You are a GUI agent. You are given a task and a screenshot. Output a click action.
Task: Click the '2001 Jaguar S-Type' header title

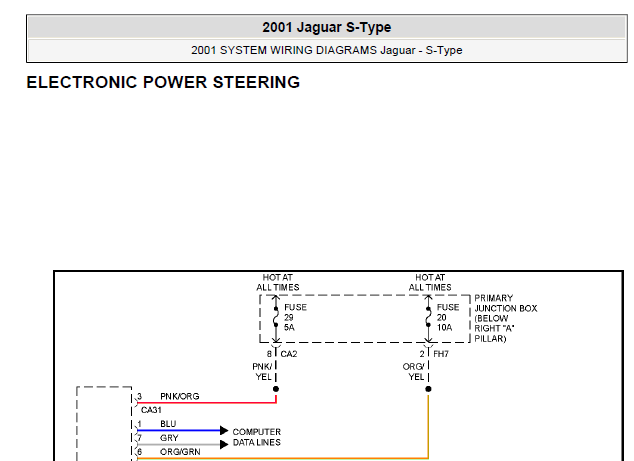(x=327, y=27)
